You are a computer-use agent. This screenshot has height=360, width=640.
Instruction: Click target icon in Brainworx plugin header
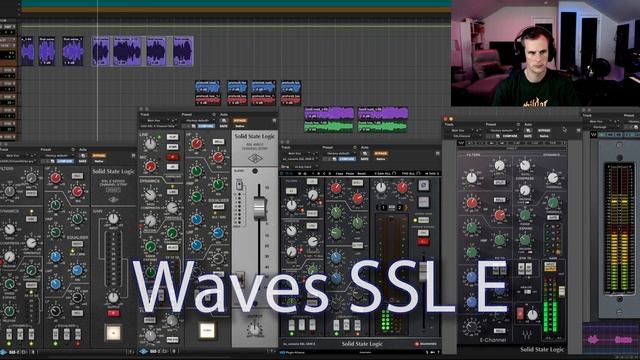[438, 153]
